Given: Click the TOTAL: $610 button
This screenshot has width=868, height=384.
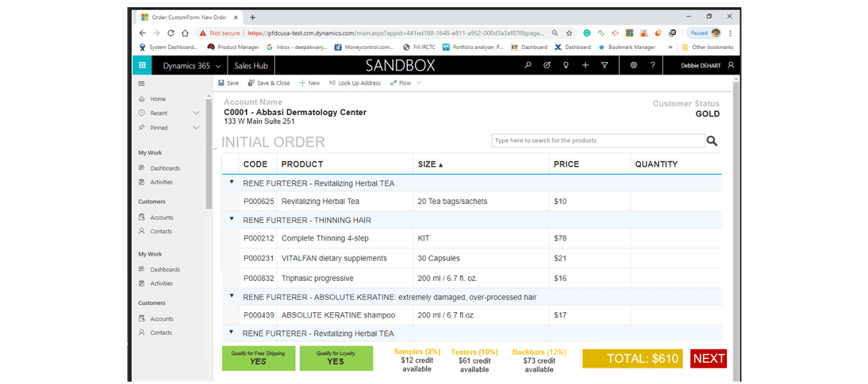Looking at the screenshot, I should tap(632, 359).
